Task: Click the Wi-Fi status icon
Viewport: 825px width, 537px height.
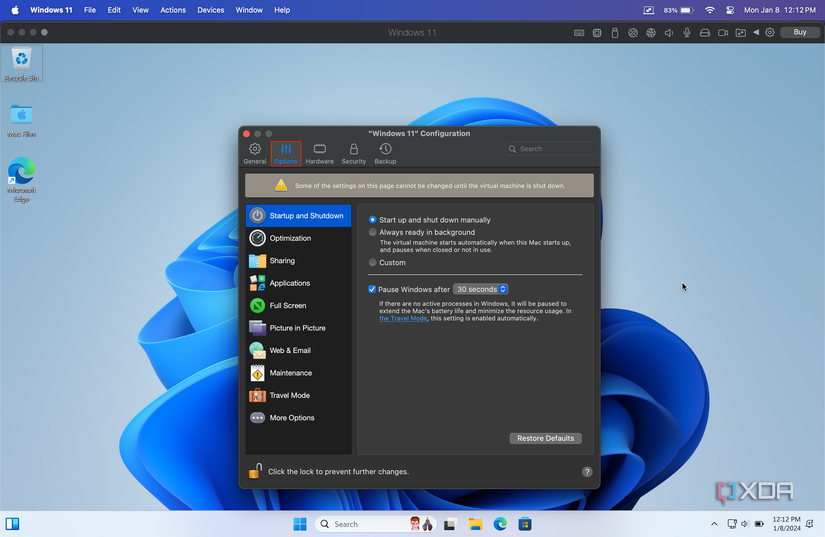Action: 710,10
